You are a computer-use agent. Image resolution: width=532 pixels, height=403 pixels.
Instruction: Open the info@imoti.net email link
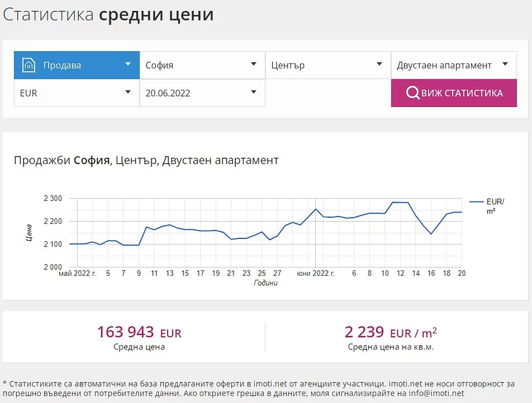pos(436,394)
